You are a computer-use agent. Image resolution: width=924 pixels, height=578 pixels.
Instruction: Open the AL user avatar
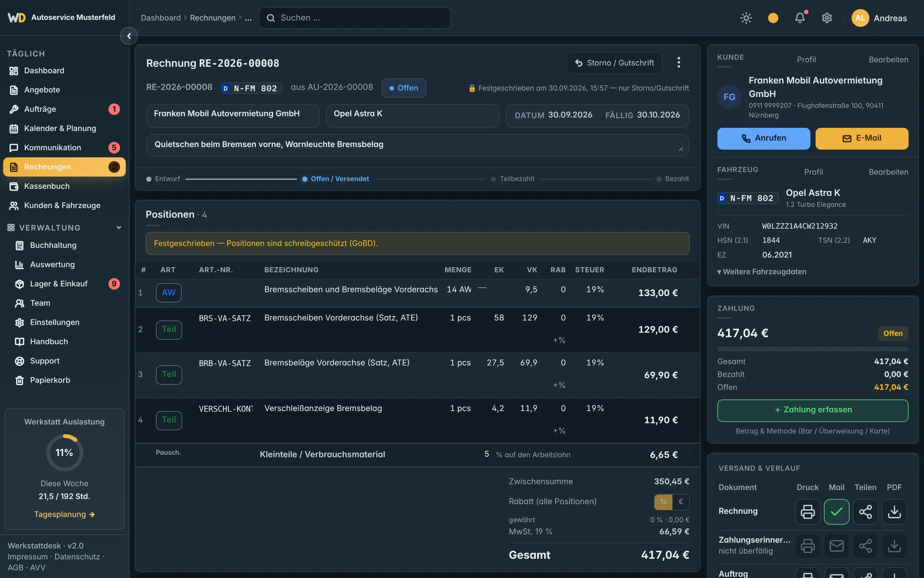coord(860,18)
